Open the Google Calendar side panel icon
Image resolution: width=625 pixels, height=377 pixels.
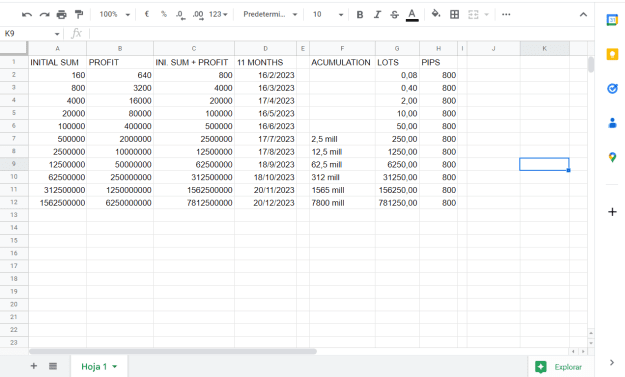point(612,20)
